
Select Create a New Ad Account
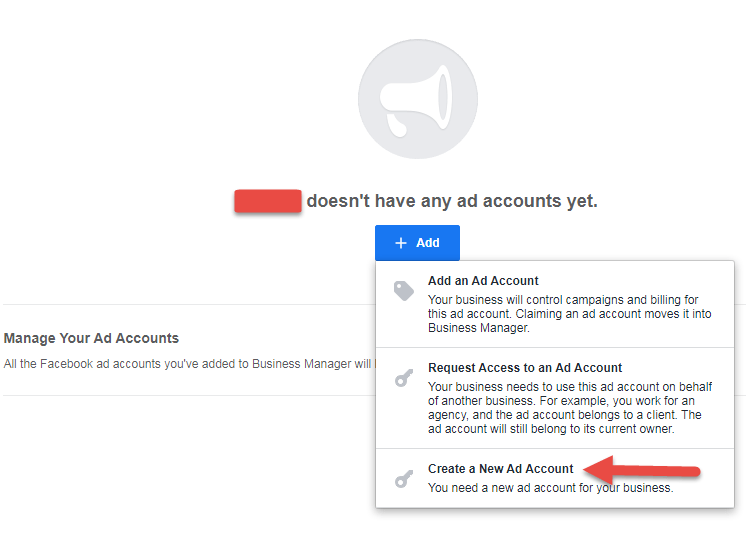pos(501,469)
